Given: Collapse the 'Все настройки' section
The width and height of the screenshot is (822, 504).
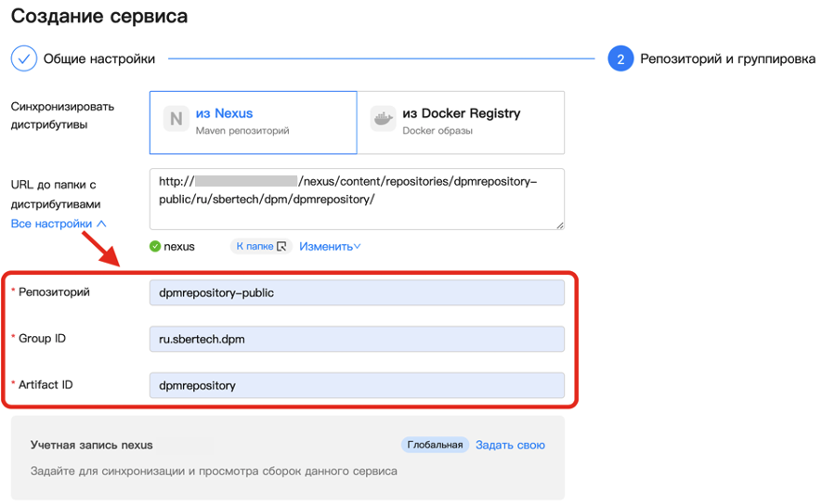Looking at the screenshot, I should tap(58, 224).
